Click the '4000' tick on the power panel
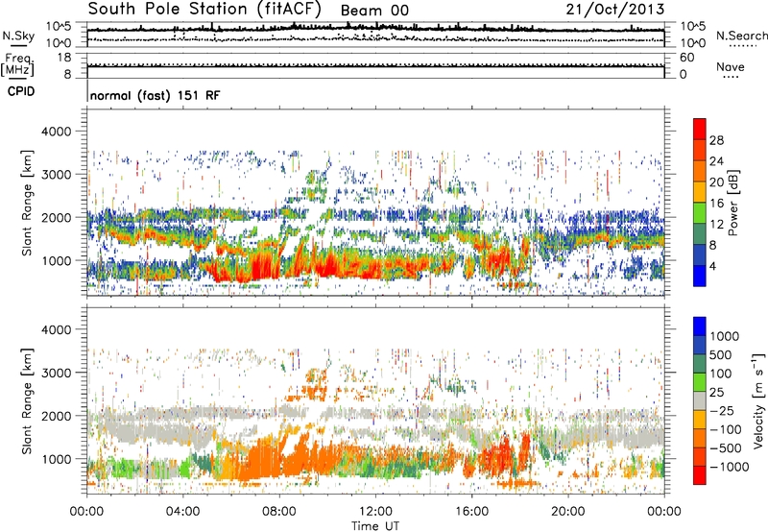Image resolution: width=768 pixels, height=532 pixels. pos(57,132)
